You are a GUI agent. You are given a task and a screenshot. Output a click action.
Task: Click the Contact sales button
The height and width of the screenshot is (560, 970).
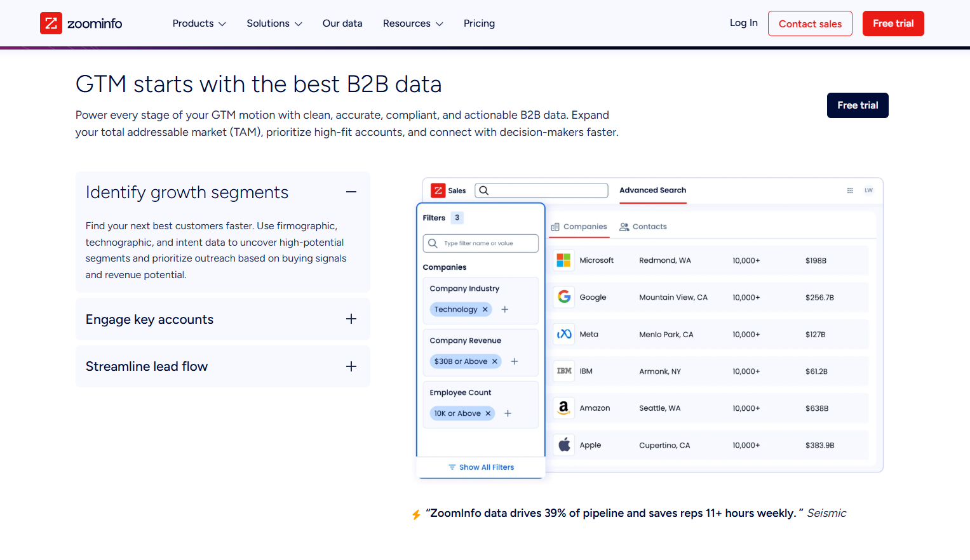810,23
